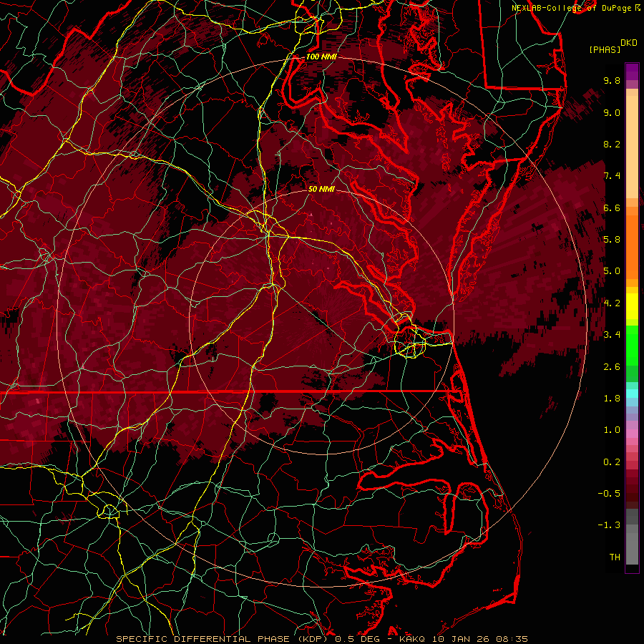Pick the pink segment of color scale
Viewport: 644px width, 644px height.
click(x=632, y=434)
